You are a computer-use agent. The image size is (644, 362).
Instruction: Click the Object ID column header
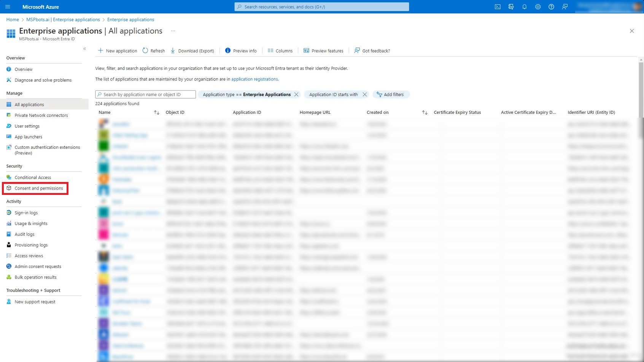click(x=175, y=112)
